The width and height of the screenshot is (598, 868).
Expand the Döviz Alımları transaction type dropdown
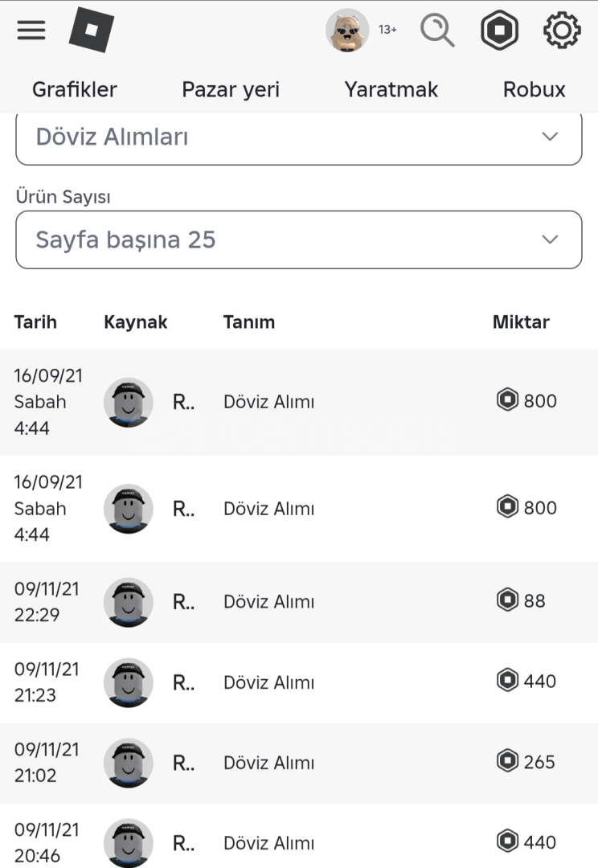coord(299,137)
